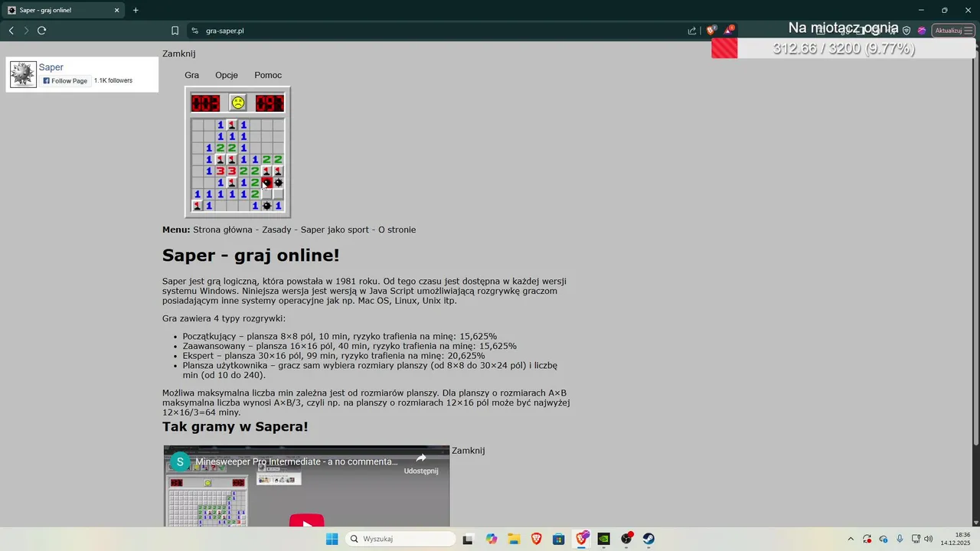
Task: Click the browser forward arrow
Action: (x=26, y=31)
